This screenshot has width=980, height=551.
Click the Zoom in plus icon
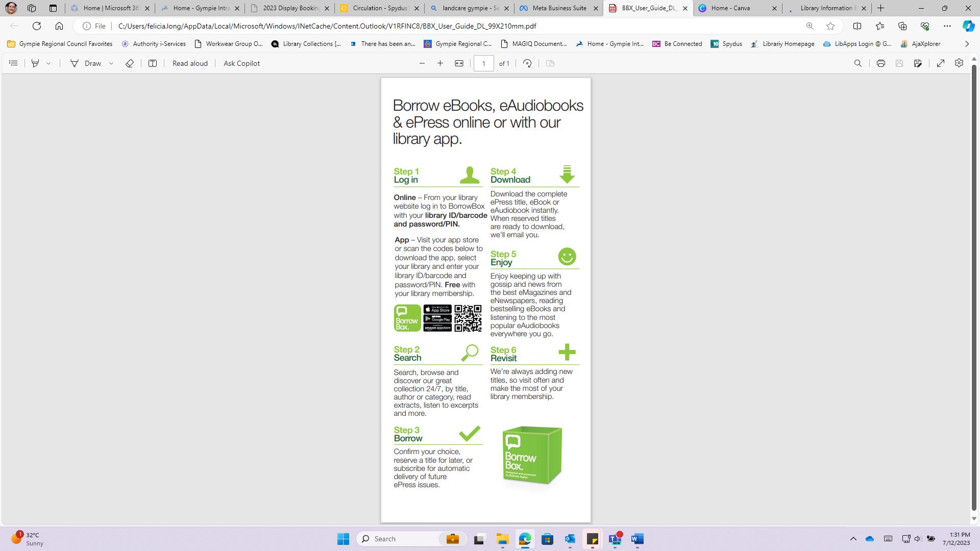click(440, 63)
